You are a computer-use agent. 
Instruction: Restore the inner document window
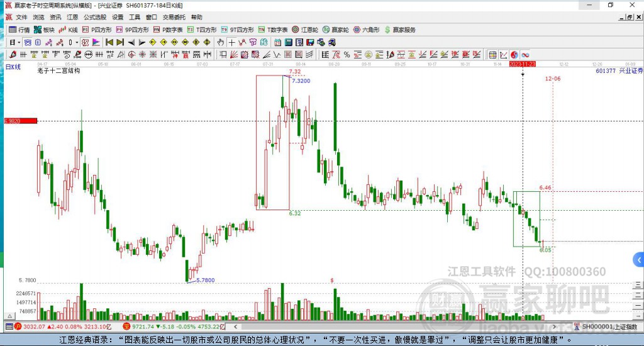tap(630, 17)
